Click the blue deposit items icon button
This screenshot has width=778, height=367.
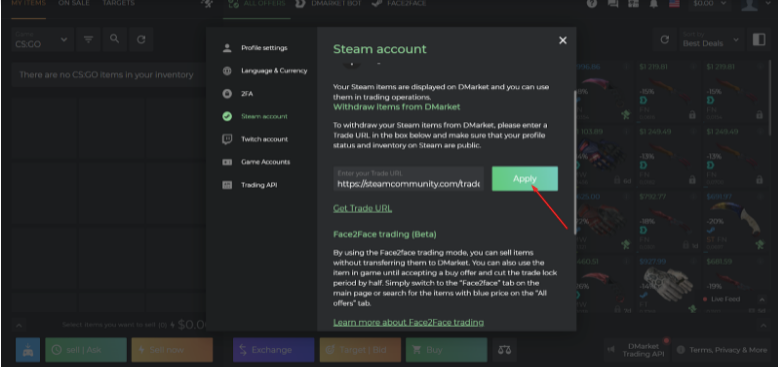[28, 350]
